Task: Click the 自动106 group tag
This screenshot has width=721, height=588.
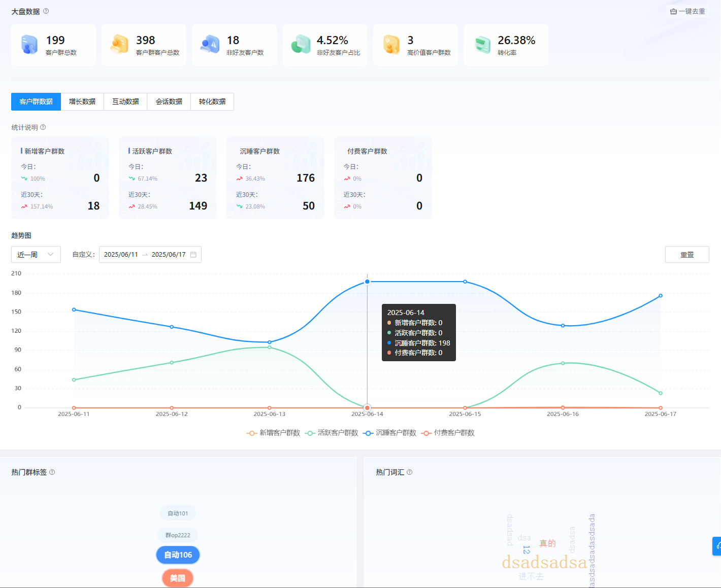Action: 178,555
